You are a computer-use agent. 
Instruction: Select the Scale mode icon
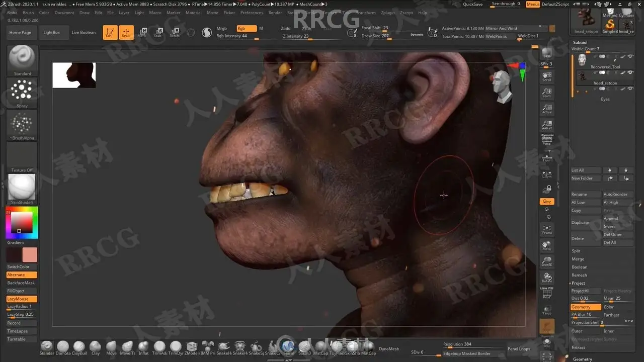pyautogui.click(x=158, y=32)
